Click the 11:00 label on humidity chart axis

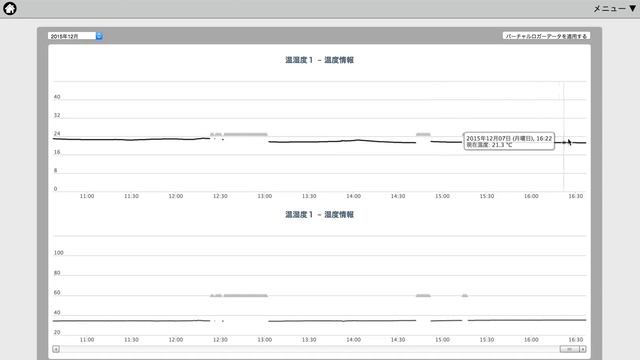(x=87, y=340)
